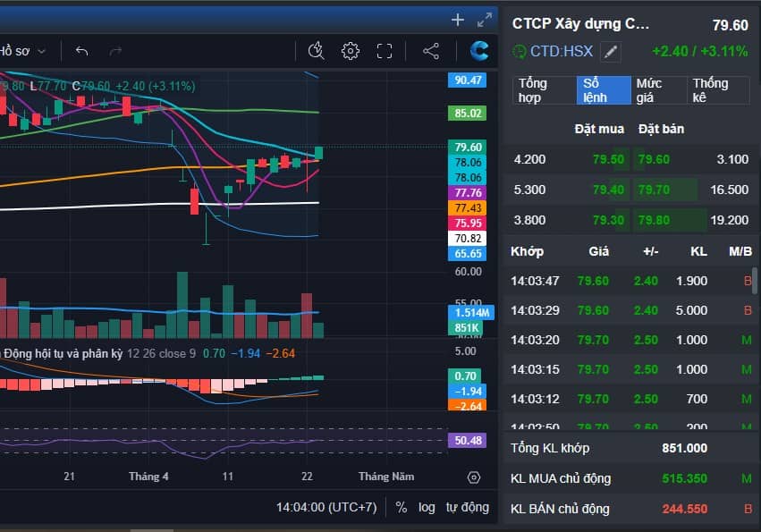Click the MACD indicator title text
Image resolution: width=761 pixels, height=532 pixels.
[x=63, y=353]
